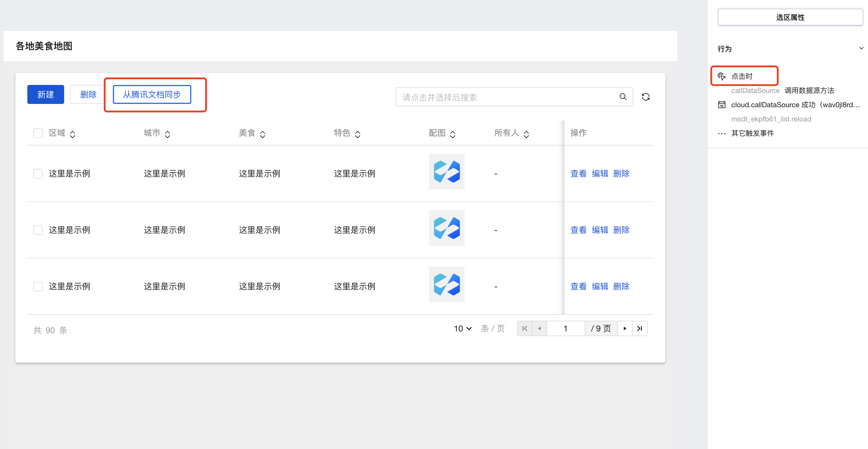The image size is (868, 449).
Task: Go to the previous page arrow
Action: click(539, 328)
